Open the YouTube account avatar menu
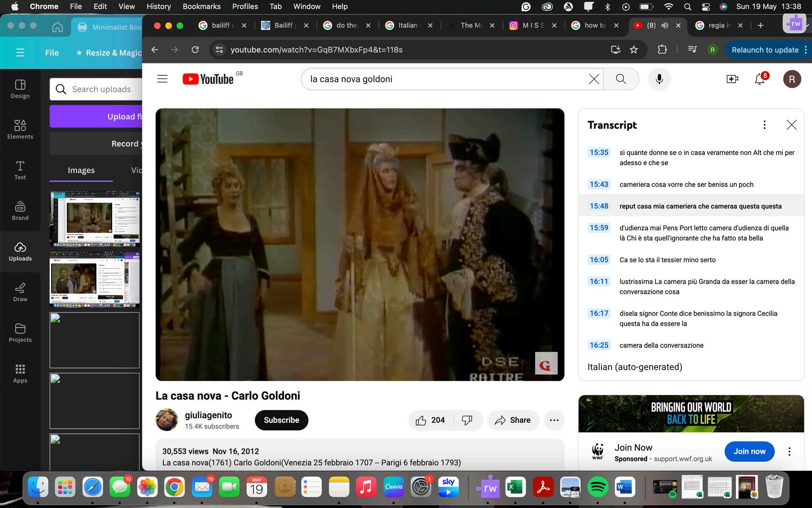This screenshot has width=812, height=508. pos(792,79)
